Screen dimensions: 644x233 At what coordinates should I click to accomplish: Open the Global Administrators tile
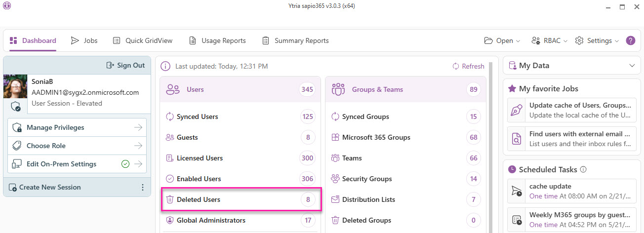tap(241, 220)
